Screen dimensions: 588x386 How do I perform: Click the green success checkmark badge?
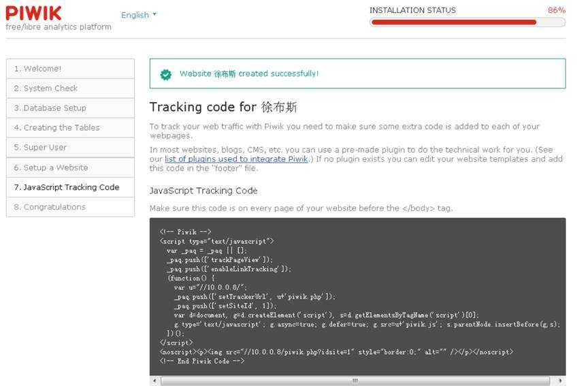point(166,74)
